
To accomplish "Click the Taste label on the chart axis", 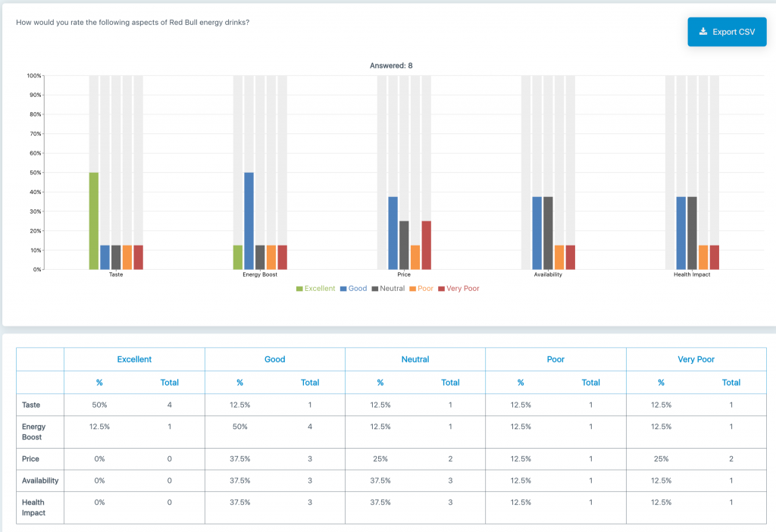I will [x=116, y=274].
